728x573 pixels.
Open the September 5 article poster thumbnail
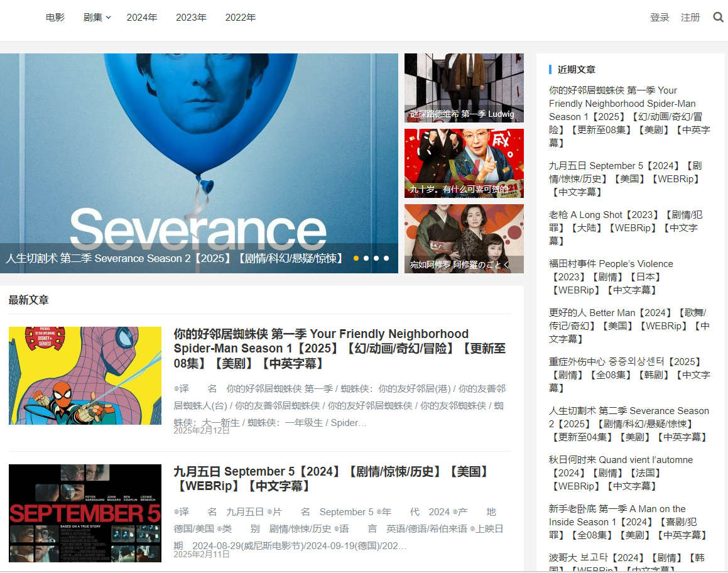pos(85,513)
